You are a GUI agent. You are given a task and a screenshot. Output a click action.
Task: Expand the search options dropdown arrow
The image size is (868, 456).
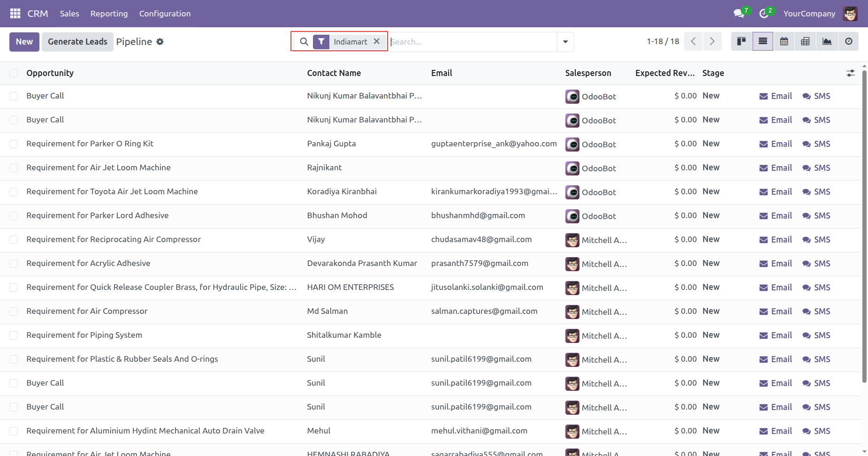point(565,42)
